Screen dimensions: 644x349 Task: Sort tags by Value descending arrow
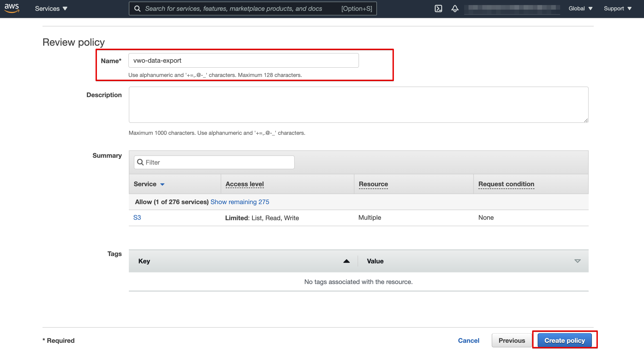(577, 261)
